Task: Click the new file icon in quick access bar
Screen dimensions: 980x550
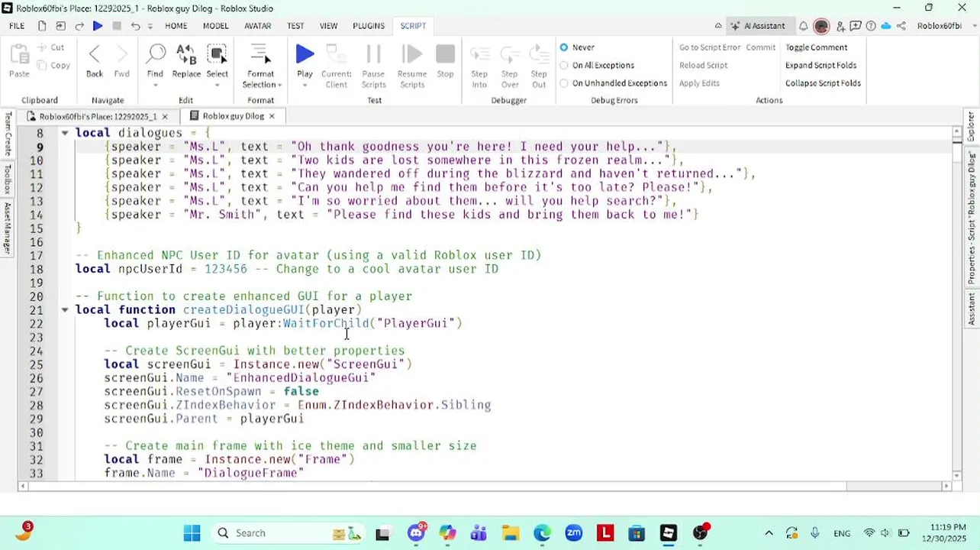Action: 42,26
